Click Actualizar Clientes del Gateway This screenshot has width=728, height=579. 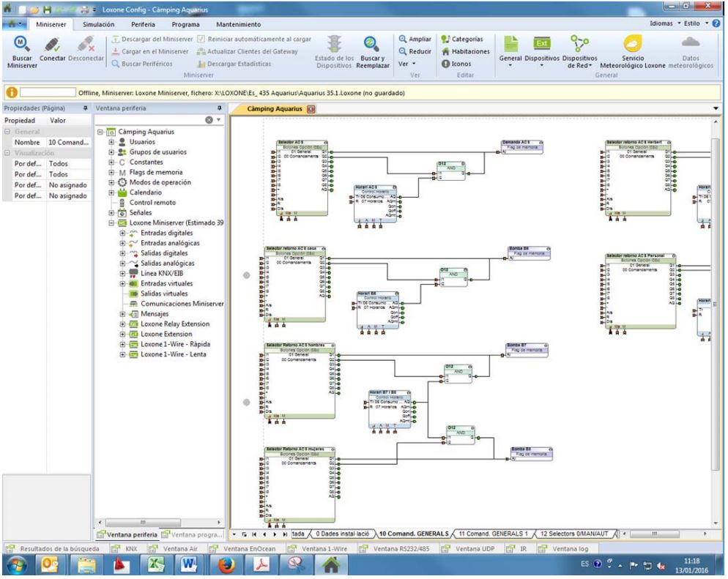tap(247, 51)
